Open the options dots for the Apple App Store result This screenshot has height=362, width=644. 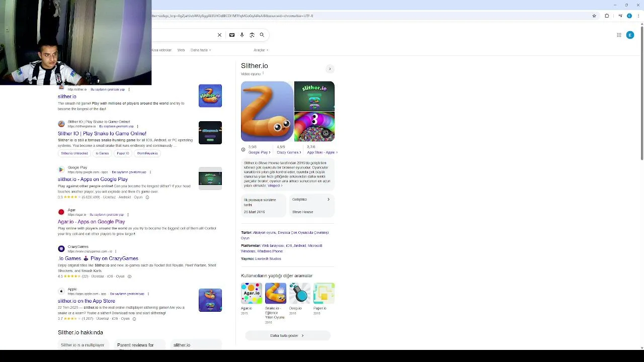pos(148,294)
